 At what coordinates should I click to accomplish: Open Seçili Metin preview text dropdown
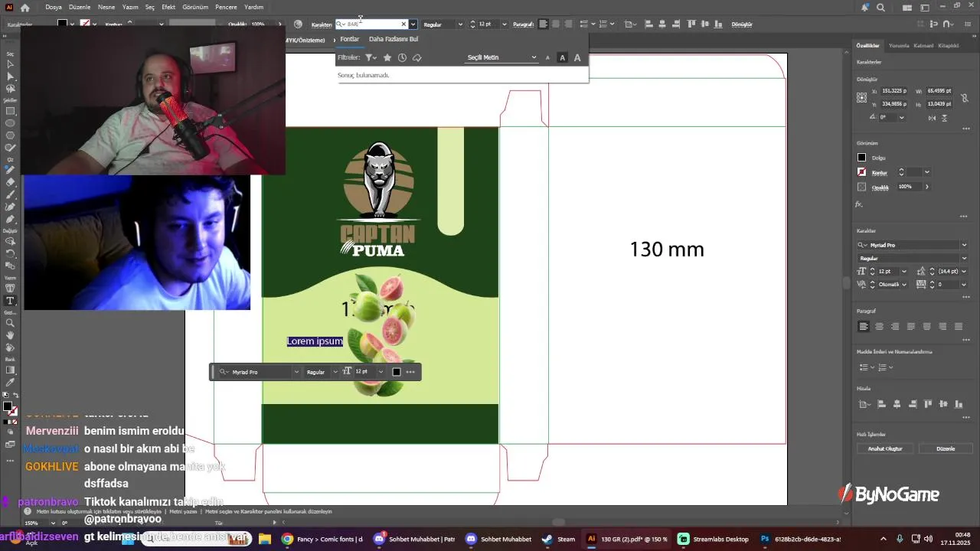click(x=502, y=57)
